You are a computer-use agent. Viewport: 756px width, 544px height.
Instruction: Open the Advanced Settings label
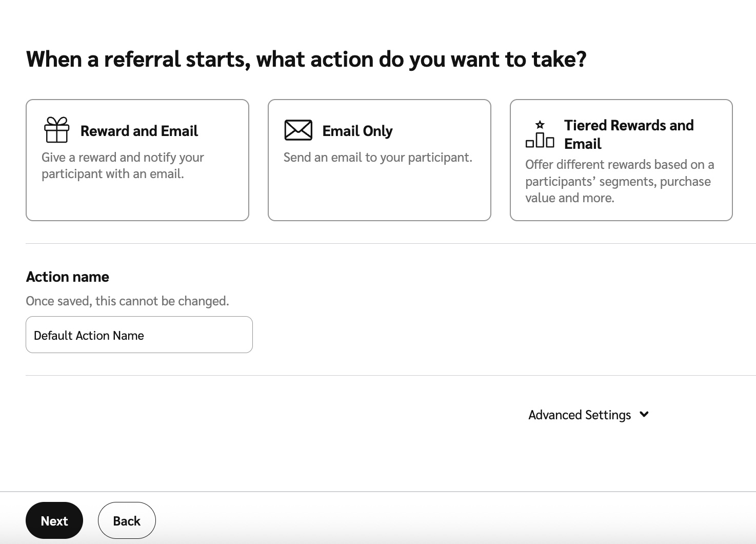coord(580,415)
